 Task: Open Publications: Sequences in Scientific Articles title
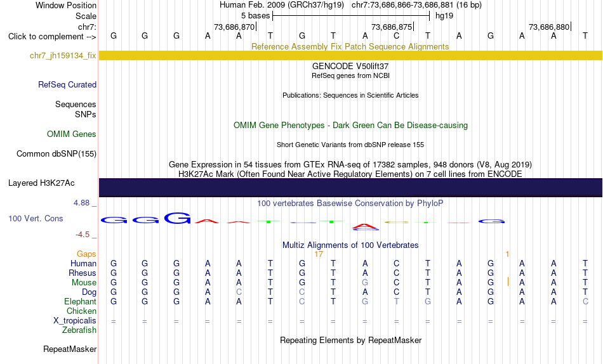350,95
